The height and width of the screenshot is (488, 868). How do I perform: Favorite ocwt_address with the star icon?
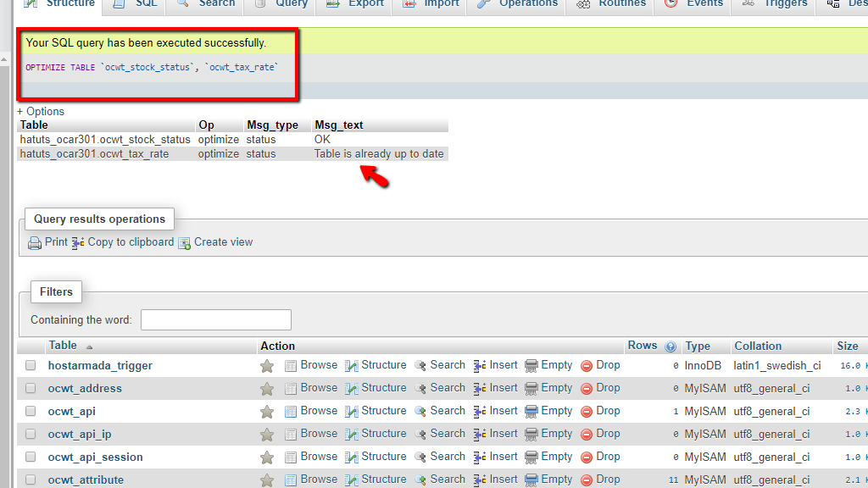tap(267, 388)
